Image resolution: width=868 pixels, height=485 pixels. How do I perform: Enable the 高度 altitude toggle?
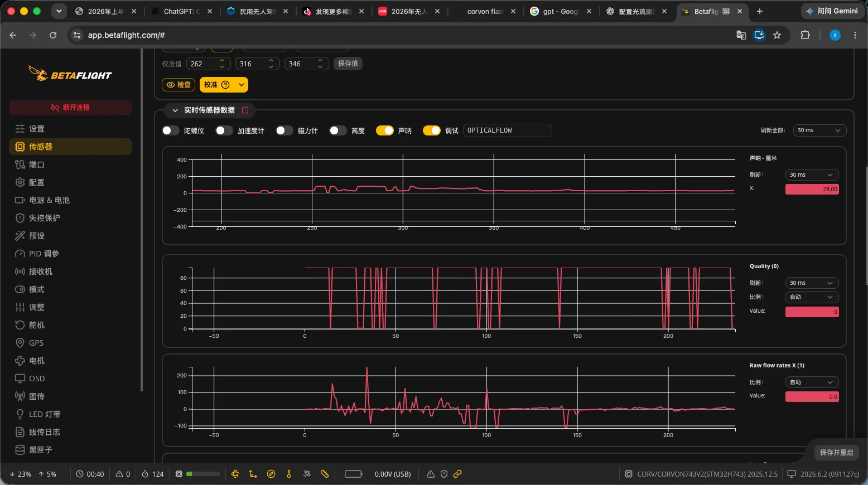click(x=338, y=130)
